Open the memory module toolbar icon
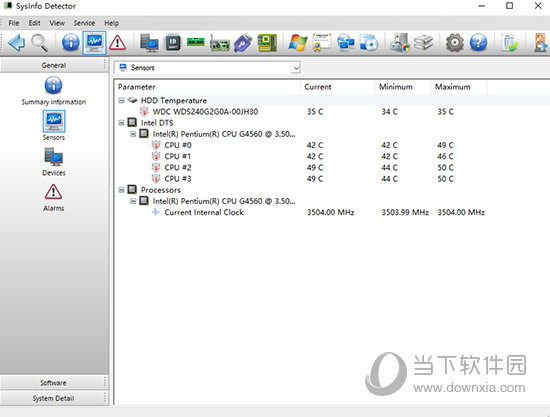This screenshot has height=417, width=550. (196, 42)
